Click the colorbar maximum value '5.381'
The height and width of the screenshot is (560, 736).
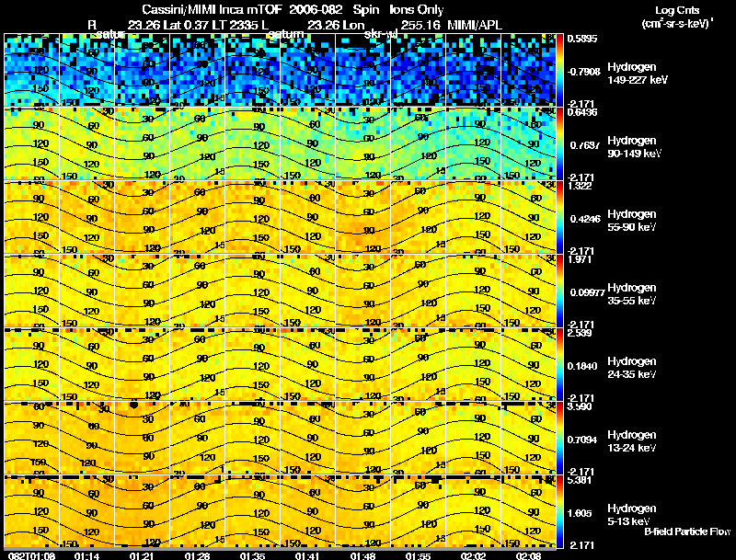coord(580,480)
